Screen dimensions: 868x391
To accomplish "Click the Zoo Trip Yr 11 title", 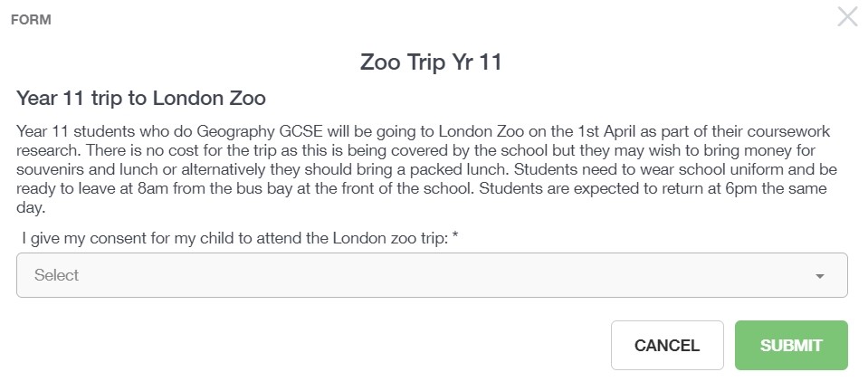I will click(x=431, y=62).
